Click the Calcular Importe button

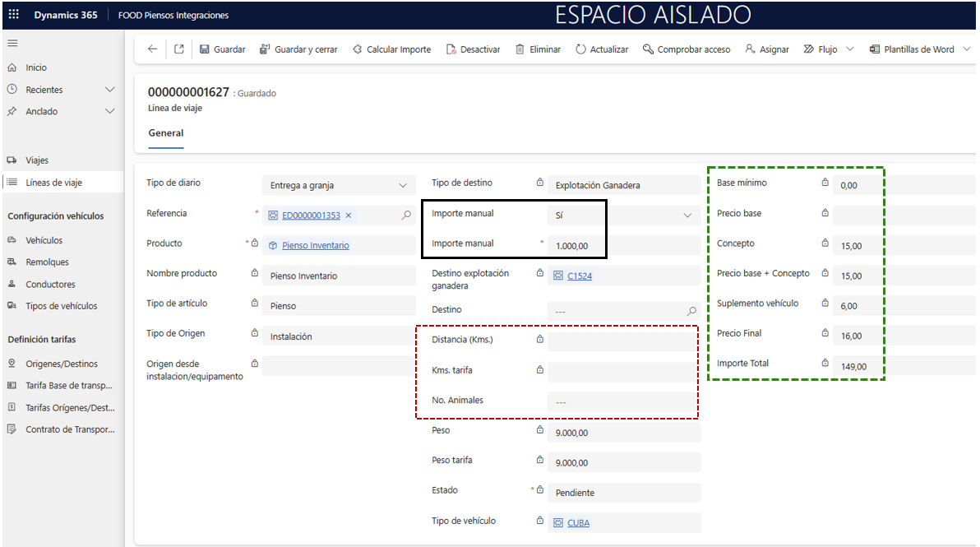391,49
